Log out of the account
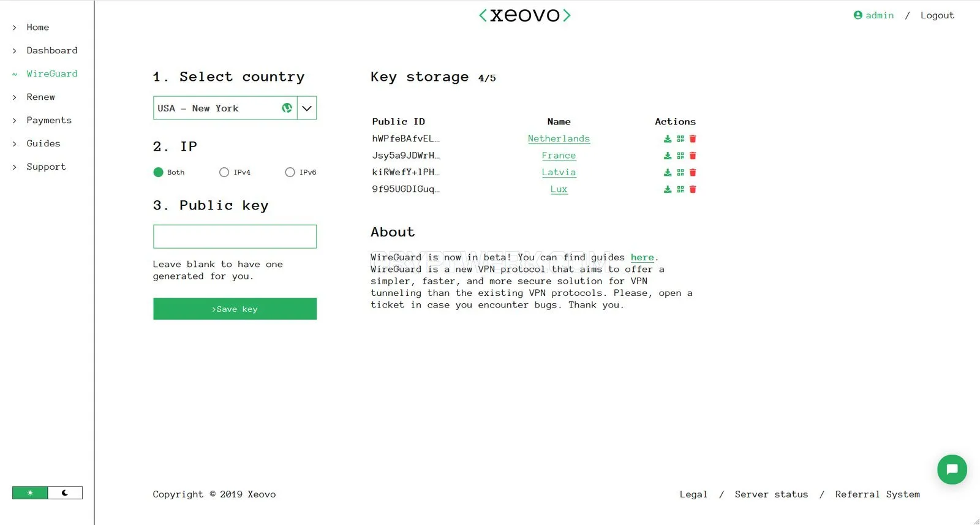Screen dimensions: 980x525 click(x=937, y=15)
